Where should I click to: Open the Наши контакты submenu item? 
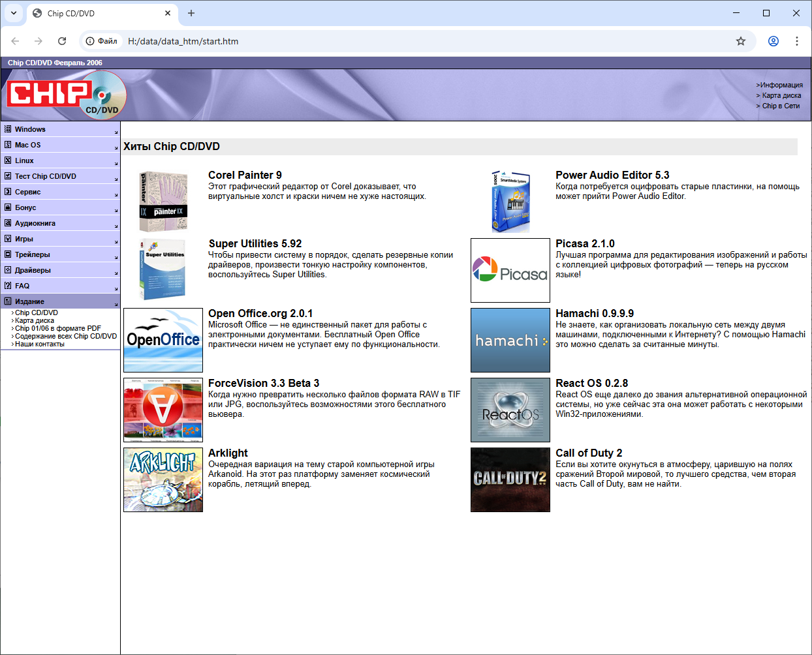[40, 344]
